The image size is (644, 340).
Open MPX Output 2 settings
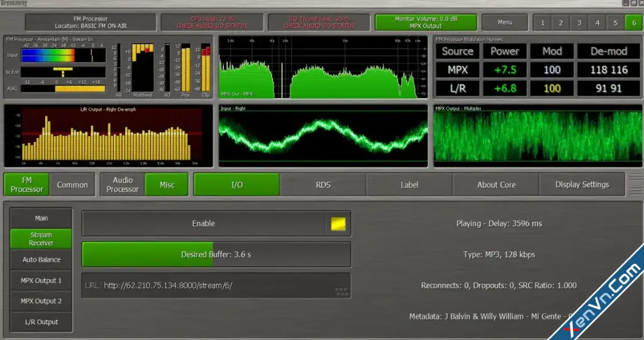41,301
